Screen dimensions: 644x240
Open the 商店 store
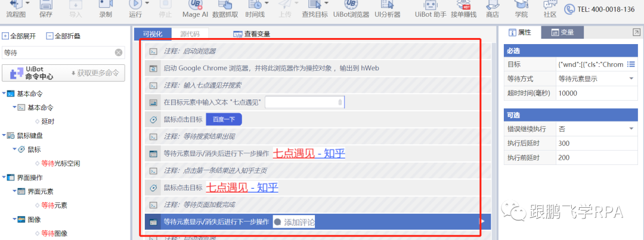pyautogui.click(x=493, y=9)
